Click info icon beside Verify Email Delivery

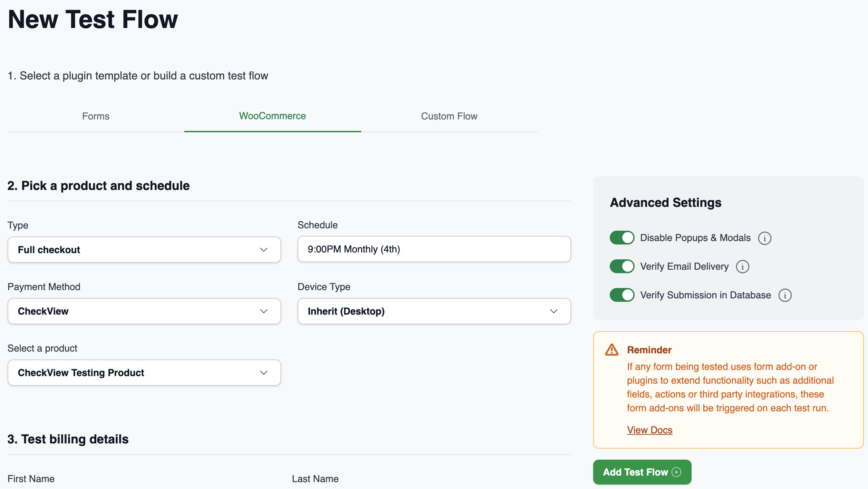(742, 267)
